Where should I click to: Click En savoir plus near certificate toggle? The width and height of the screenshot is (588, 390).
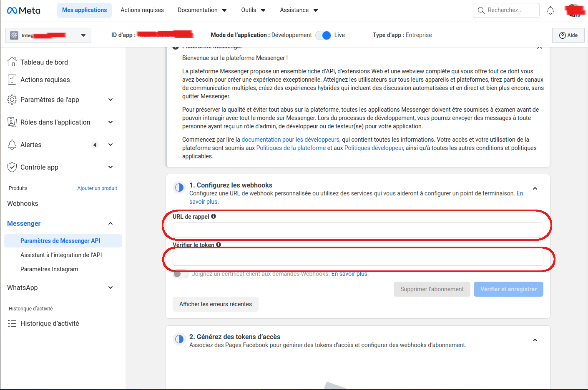349,274
